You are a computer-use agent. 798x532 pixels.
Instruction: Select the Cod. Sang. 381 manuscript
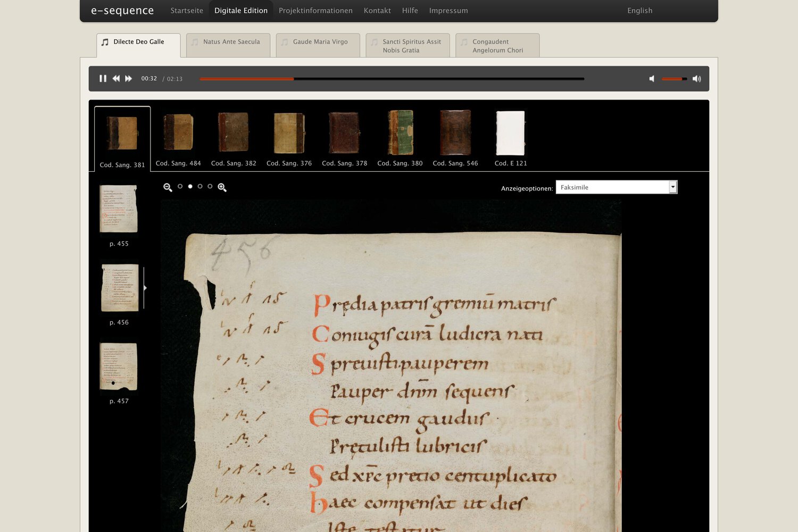pyautogui.click(x=122, y=138)
